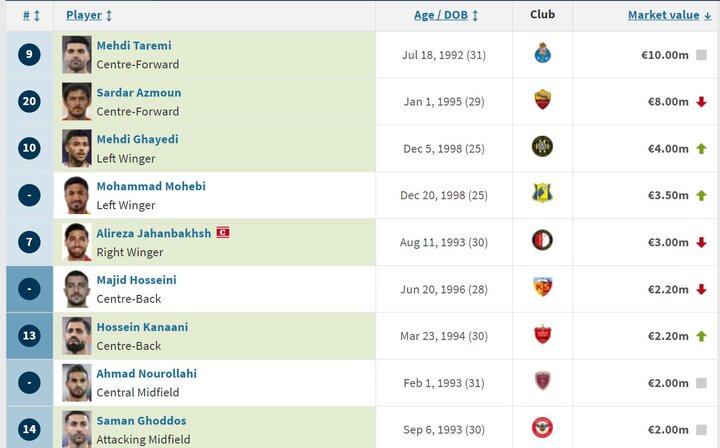
Task: Open Mehdi Taremi player profile link
Action: pos(134,45)
